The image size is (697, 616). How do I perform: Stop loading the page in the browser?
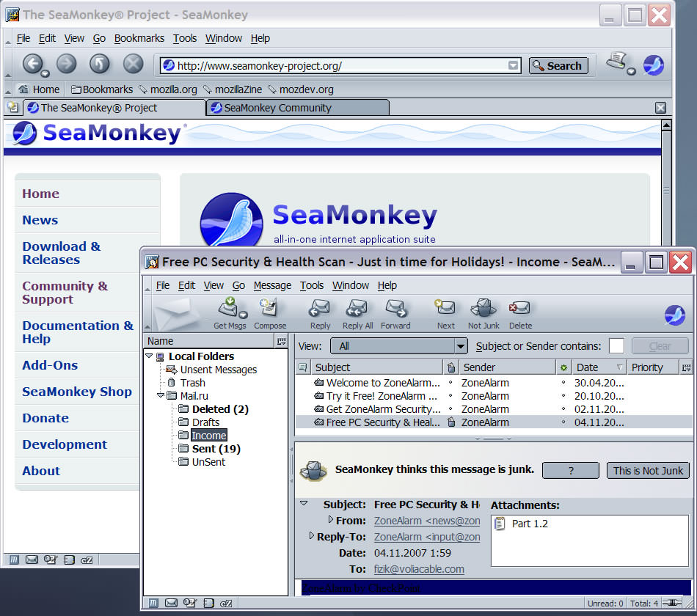tap(133, 64)
